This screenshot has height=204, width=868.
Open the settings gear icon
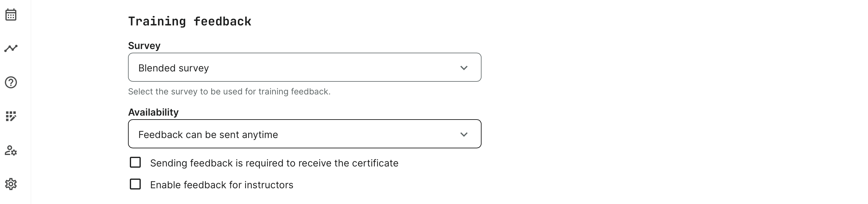[11, 184]
